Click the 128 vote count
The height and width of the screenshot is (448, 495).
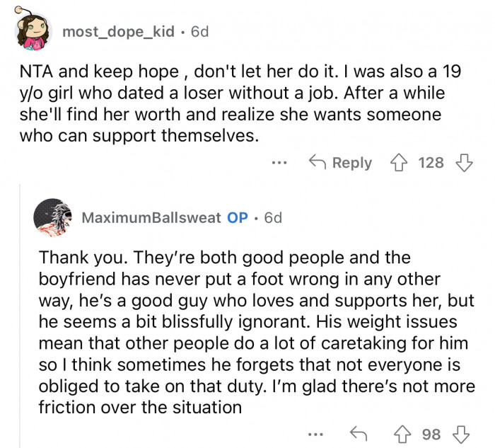pyautogui.click(x=431, y=163)
